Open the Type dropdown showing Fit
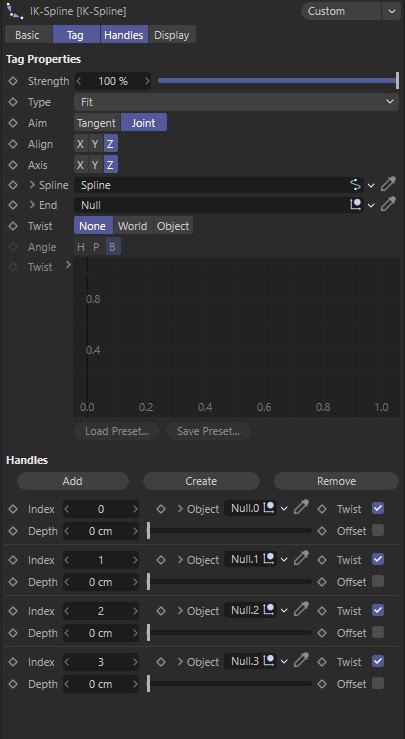The height and width of the screenshot is (739, 405). (x=236, y=102)
